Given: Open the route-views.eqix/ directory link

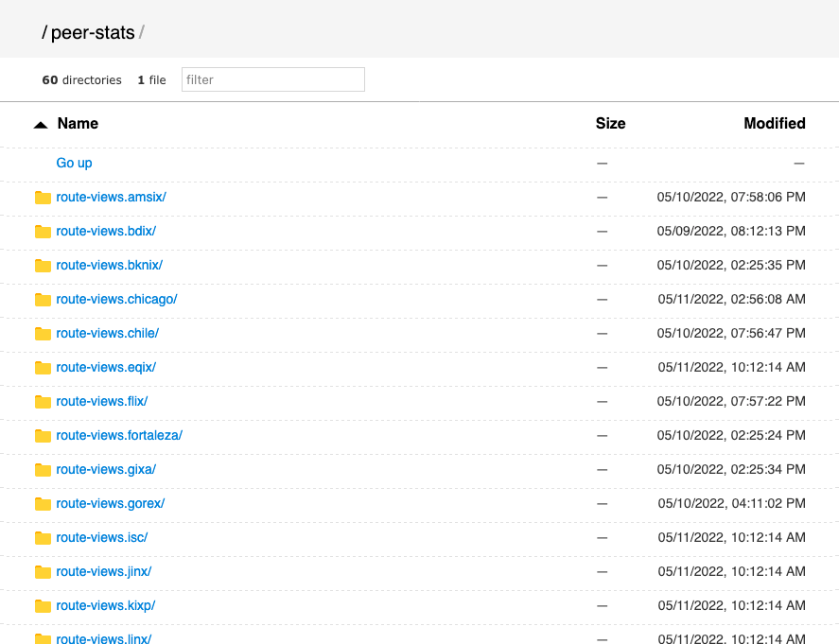Looking at the screenshot, I should pyautogui.click(x=106, y=367).
